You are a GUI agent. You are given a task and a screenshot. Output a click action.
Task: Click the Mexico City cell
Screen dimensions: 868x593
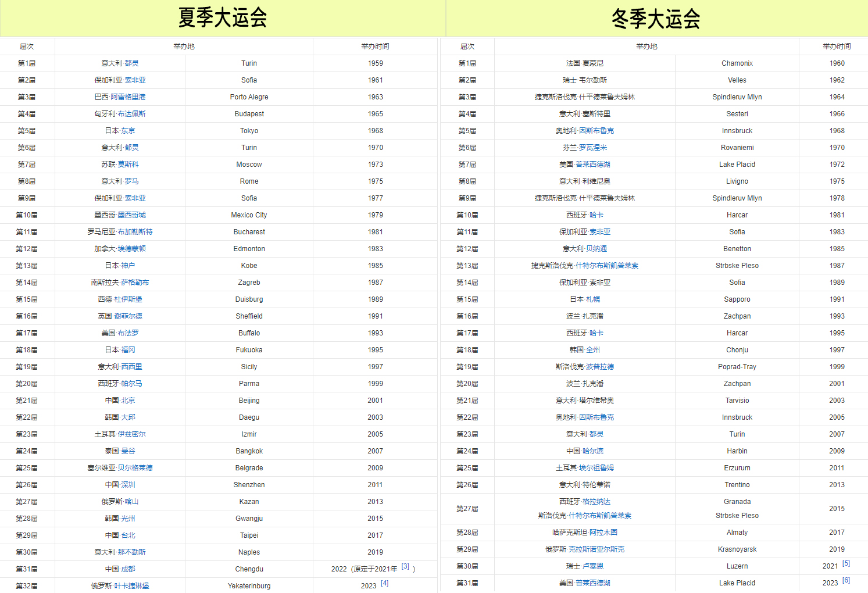(x=249, y=215)
